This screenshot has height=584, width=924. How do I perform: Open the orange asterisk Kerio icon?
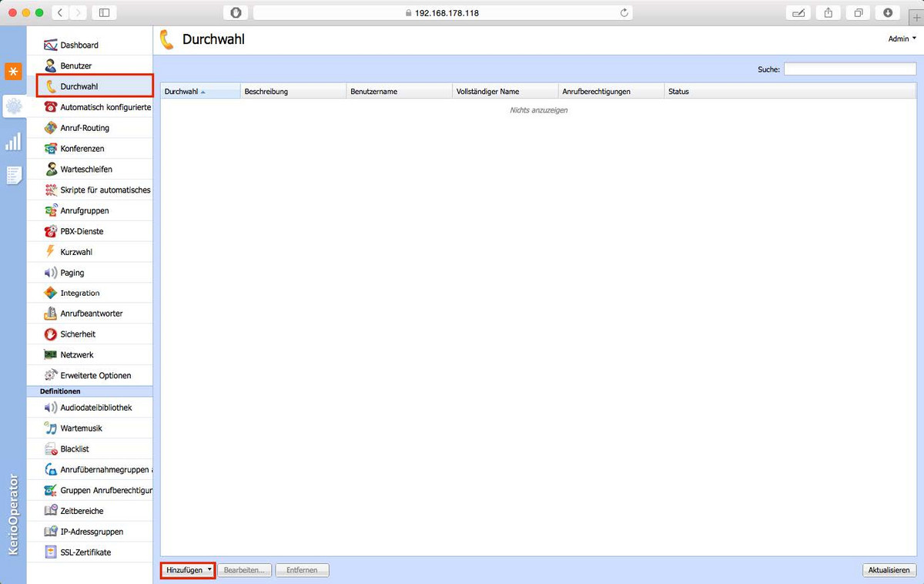[x=13, y=72]
